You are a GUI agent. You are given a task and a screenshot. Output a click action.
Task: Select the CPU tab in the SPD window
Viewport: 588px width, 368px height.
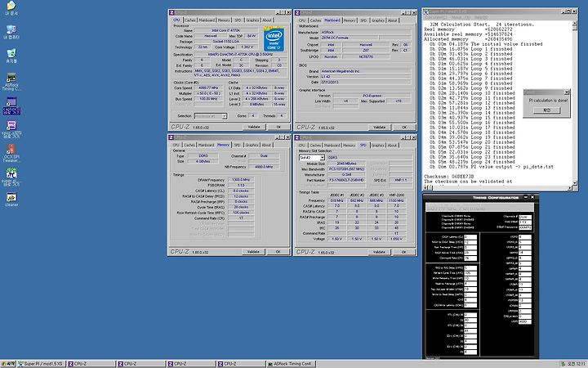(302, 146)
